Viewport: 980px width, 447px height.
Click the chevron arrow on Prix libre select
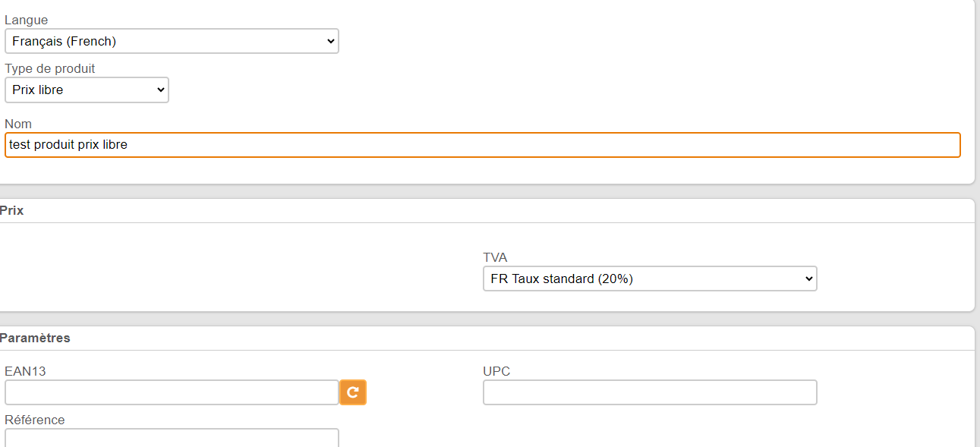160,90
